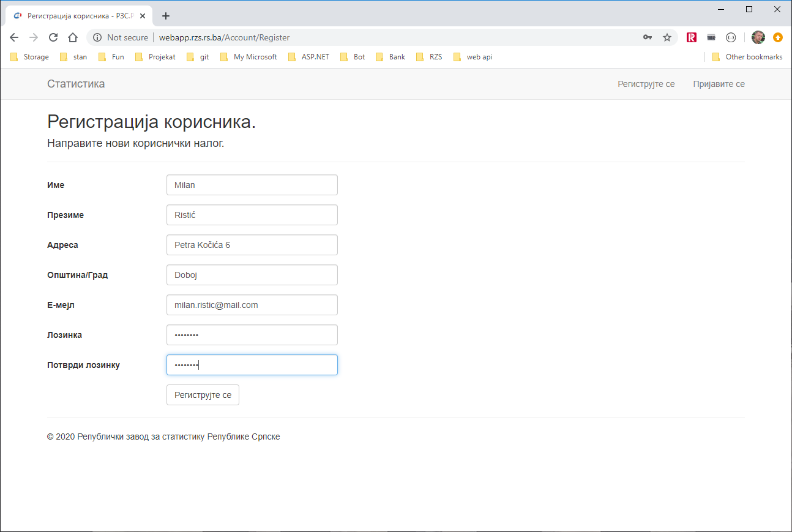Go to the browser home page

[x=73, y=37]
